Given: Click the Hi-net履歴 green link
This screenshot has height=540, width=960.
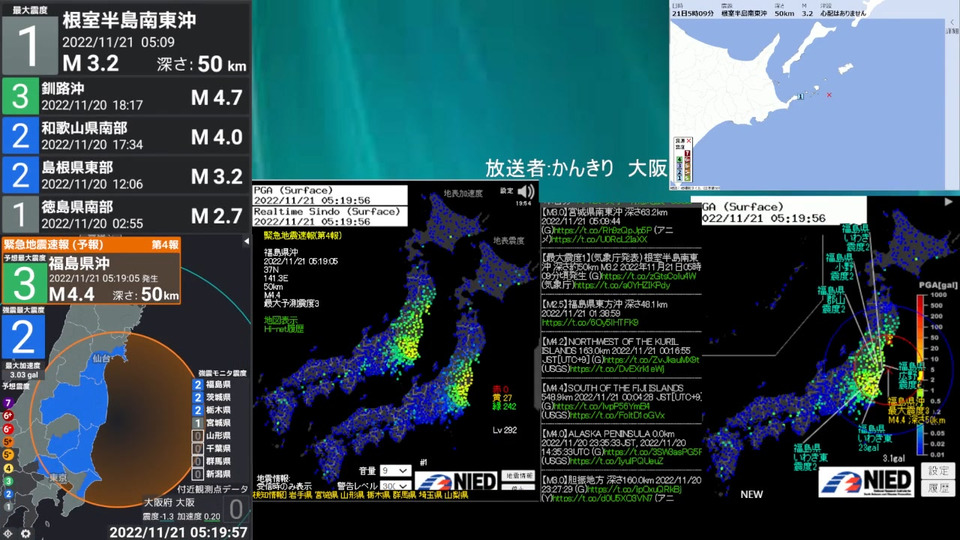Looking at the screenshot, I should 283,329.
